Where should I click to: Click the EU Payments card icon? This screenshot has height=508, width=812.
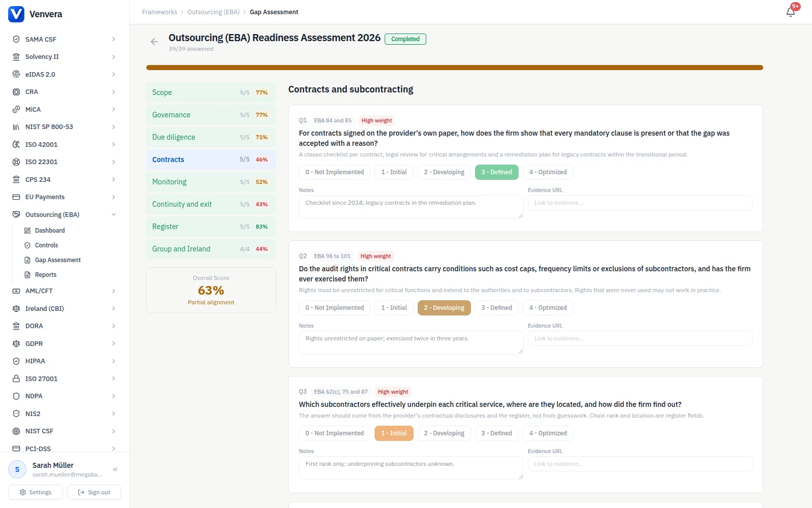pyautogui.click(x=16, y=197)
